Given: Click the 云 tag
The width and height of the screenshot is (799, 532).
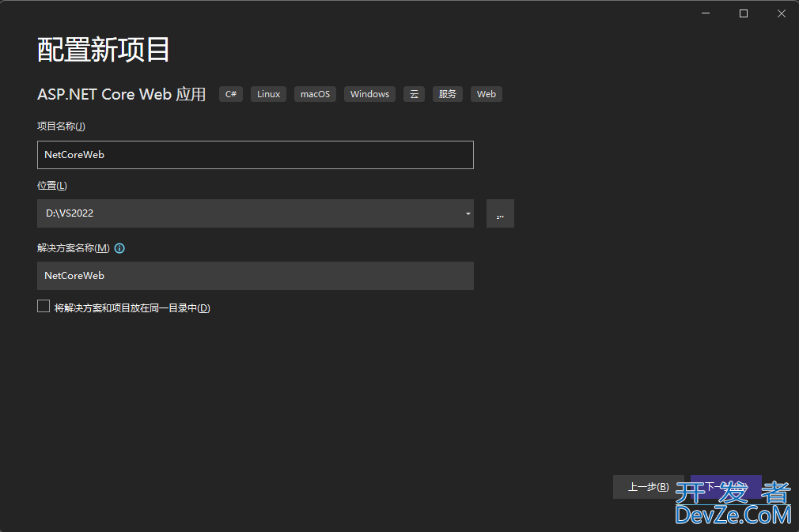Looking at the screenshot, I should 414,94.
